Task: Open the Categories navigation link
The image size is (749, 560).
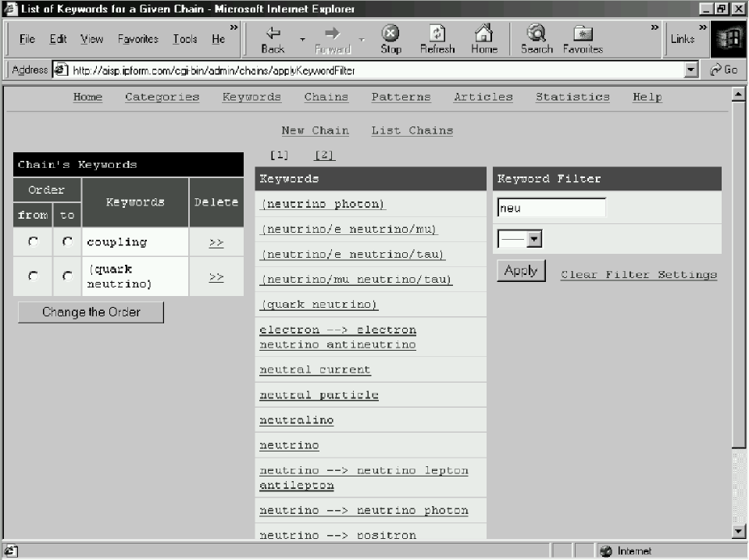Action: [x=162, y=97]
